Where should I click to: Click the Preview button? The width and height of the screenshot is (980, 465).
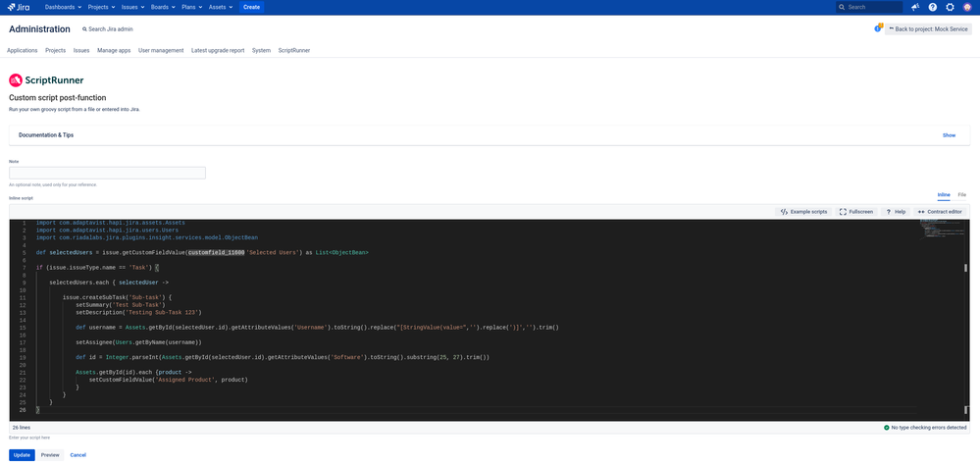click(50, 455)
